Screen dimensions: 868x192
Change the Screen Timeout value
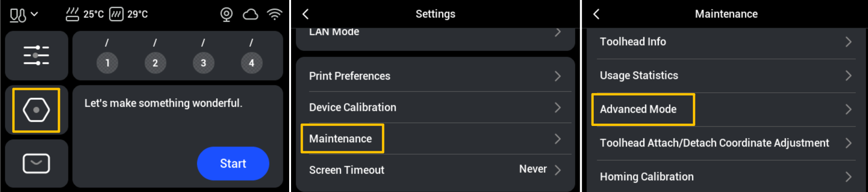tap(539, 170)
